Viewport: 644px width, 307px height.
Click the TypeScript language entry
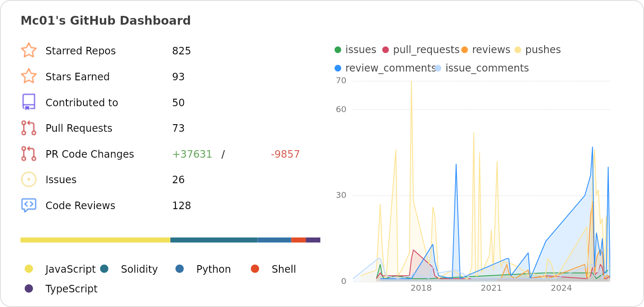point(71,289)
